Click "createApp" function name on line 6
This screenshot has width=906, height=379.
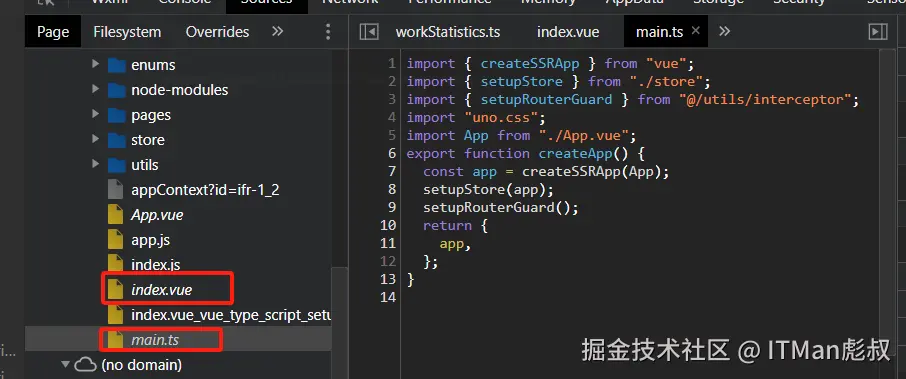[x=575, y=153]
